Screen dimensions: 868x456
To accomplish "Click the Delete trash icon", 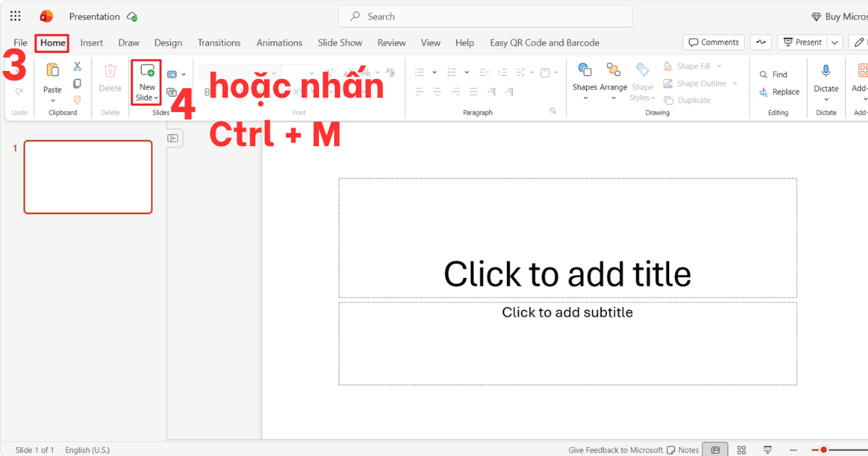I will pyautogui.click(x=110, y=71).
